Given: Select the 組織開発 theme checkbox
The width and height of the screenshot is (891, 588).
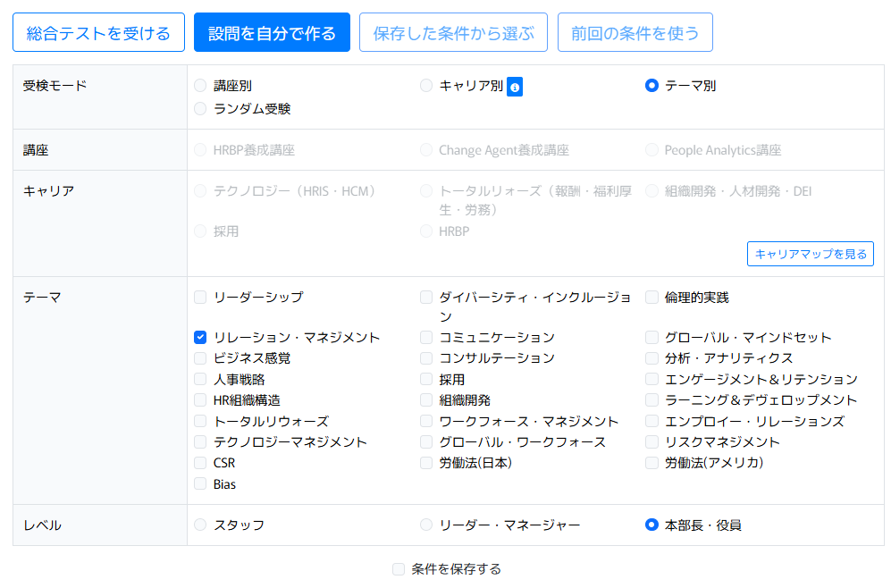Looking at the screenshot, I should pos(426,400).
